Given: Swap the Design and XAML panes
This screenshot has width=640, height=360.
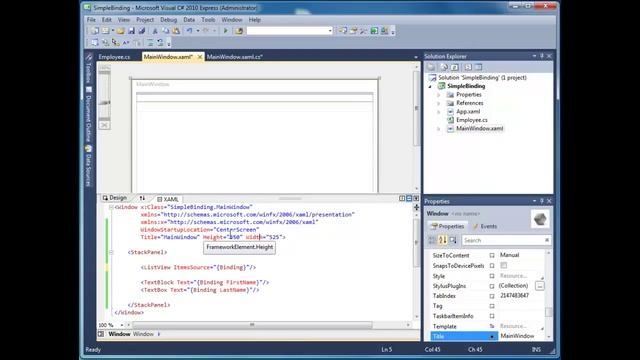Looking at the screenshot, I should click(x=142, y=198).
